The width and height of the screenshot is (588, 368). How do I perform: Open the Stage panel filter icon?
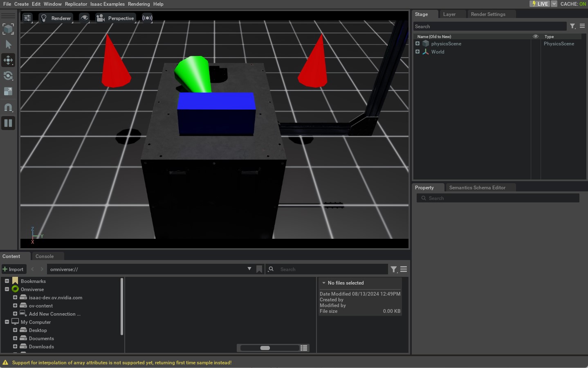point(572,26)
